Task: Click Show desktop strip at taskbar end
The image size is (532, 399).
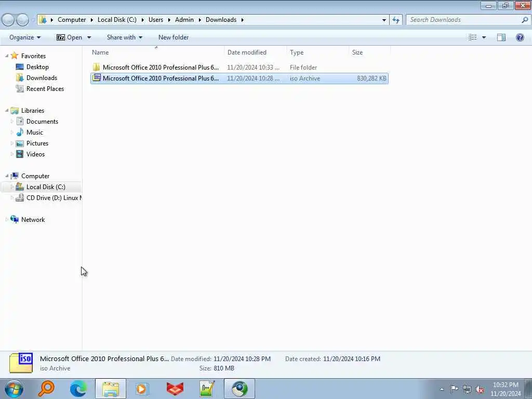Action: point(528,389)
